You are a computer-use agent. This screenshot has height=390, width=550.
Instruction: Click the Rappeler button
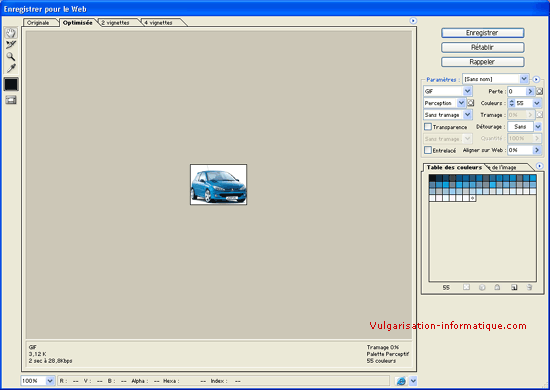[x=482, y=62]
